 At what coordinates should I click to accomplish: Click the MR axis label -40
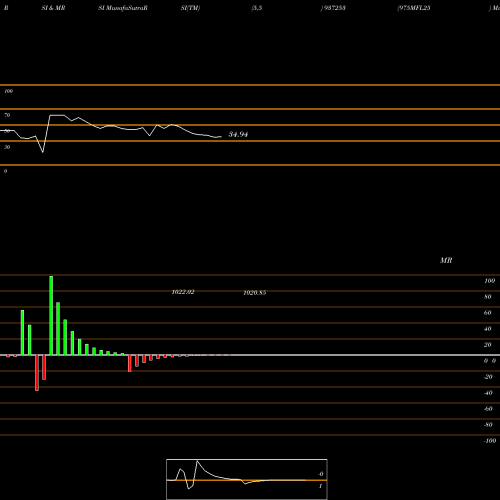pyautogui.click(x=488, y=393)
